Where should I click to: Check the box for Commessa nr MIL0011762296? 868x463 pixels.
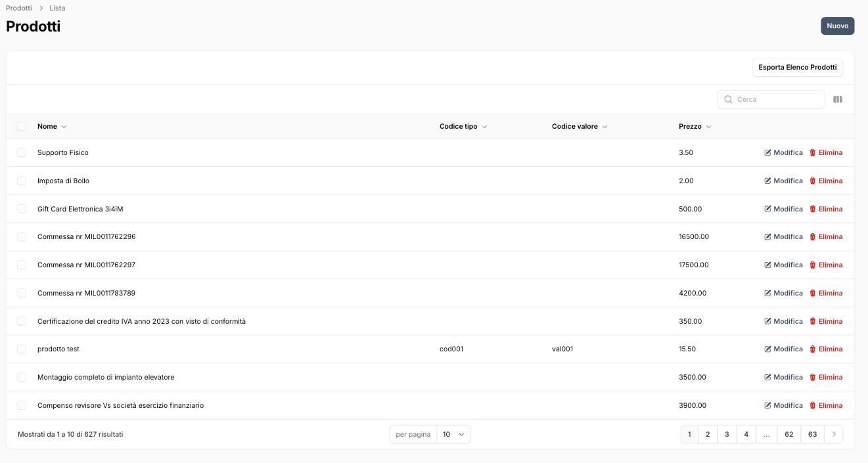pyautogui.click(x=22, y=237)
